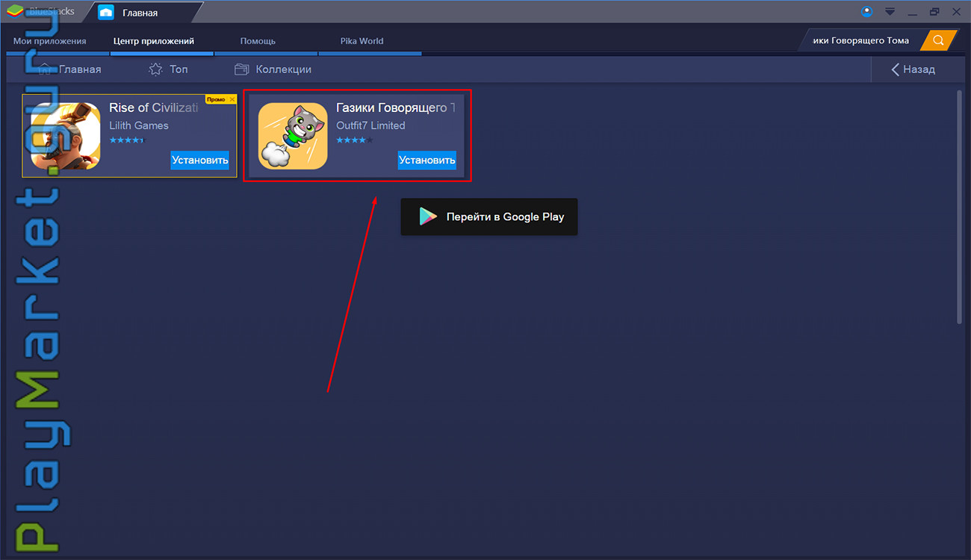Open the Pika World tab
Image resolution: width=971 pixels, height=560 pixels.
pyautogui.click(x=362, y=41)
